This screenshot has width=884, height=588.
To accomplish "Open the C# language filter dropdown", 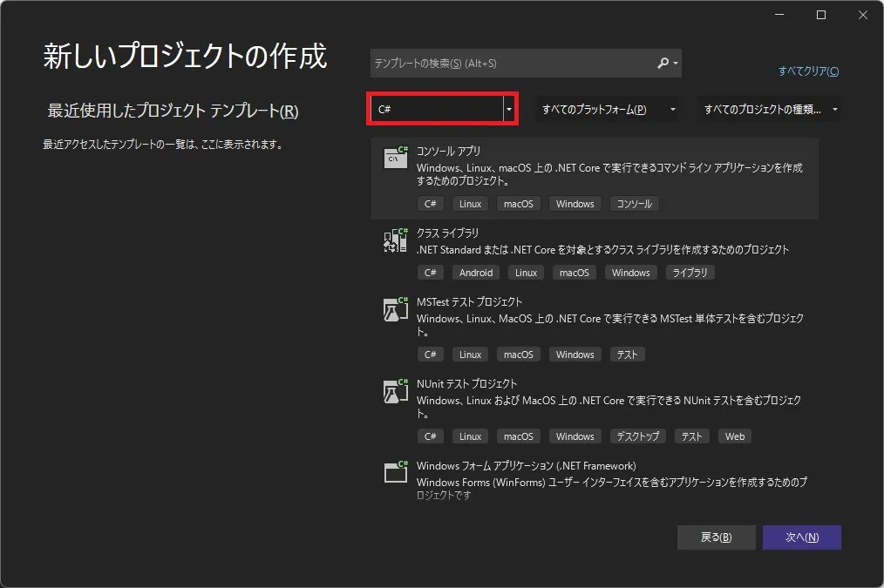I will (x=508, y=108).
